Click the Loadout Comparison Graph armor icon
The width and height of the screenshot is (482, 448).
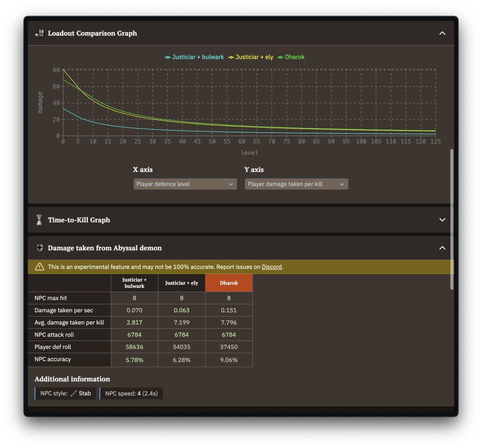(40, 33)
